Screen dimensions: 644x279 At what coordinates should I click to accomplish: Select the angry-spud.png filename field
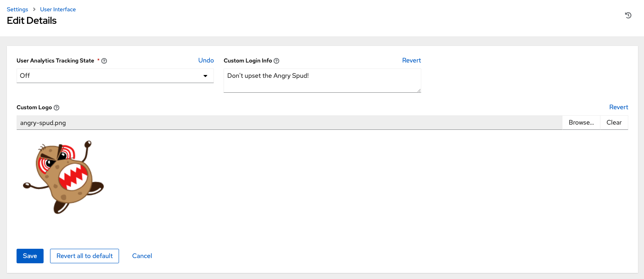click(289, 123)
